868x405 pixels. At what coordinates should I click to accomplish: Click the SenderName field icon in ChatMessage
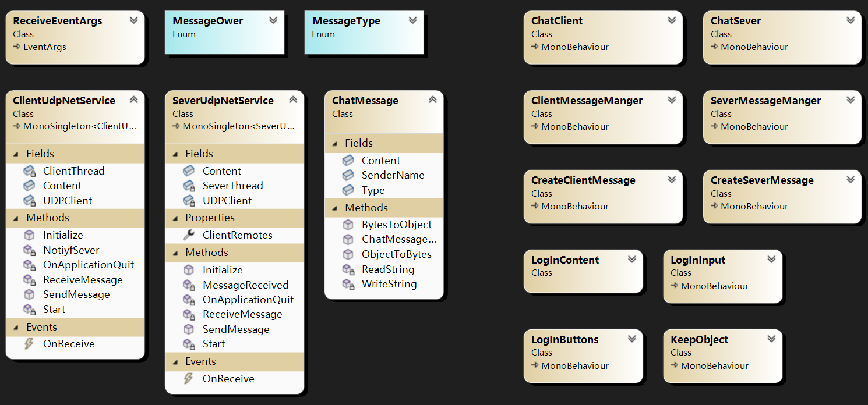[348, 175]
